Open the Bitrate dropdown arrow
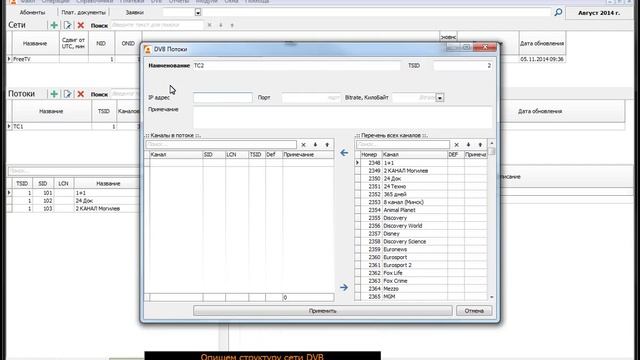This screenshot has width=640, height=360. coord(440,98)
